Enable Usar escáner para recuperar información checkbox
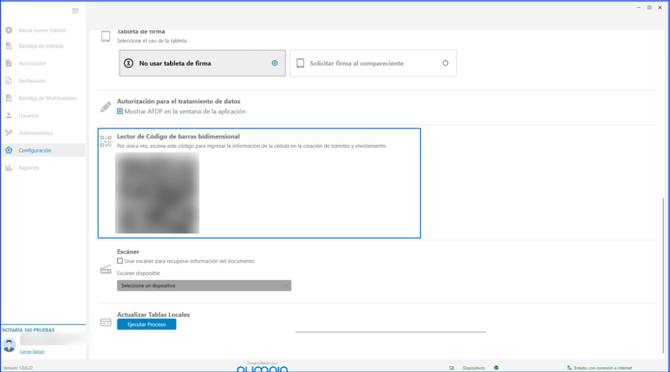Screen dimensions: 670x372 click(x=120, y=261)
